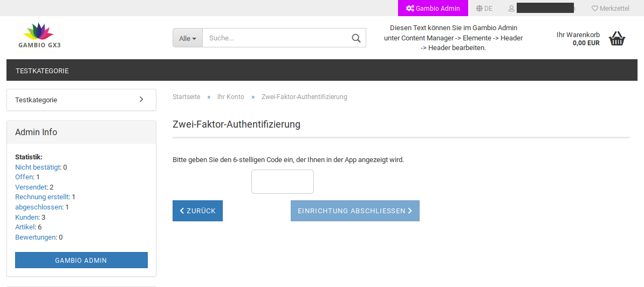Expand the Testkategorie sidebar chevron

tap(141, 100)
